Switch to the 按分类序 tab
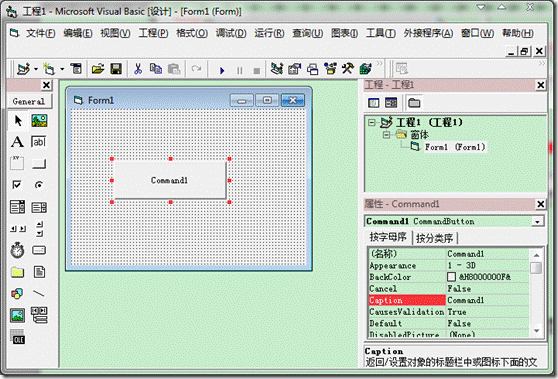This screenshot has width=558, height=379. 434,238
